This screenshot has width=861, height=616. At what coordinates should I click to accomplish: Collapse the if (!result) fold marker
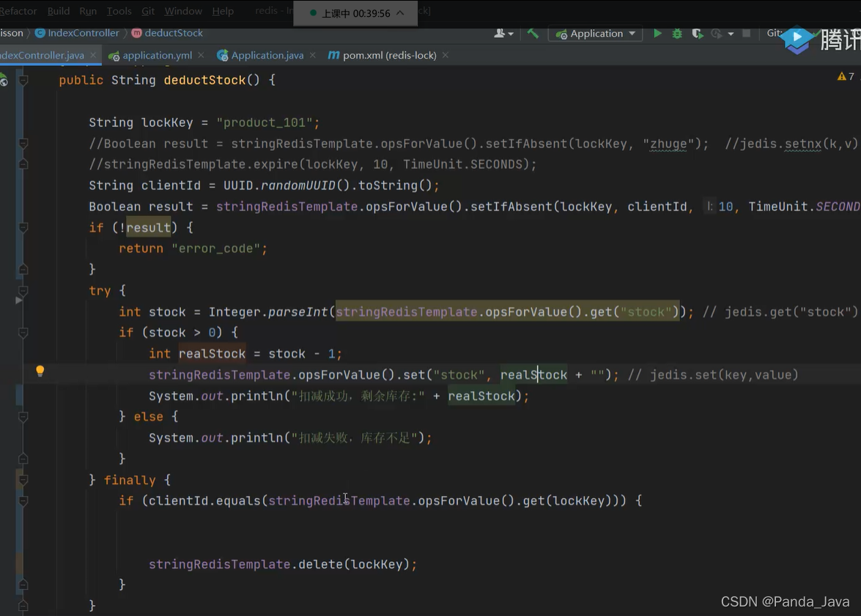point(23,227)
